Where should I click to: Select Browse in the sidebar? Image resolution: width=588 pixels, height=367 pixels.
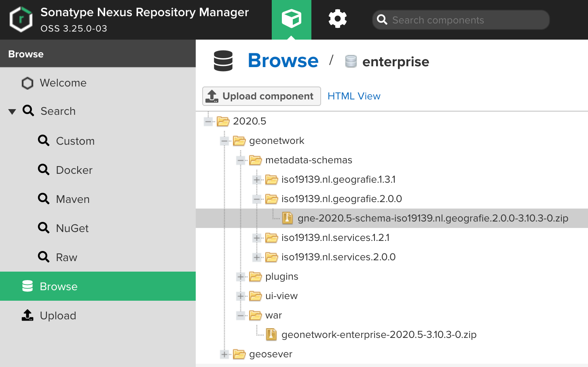click(x=98, y=286)
